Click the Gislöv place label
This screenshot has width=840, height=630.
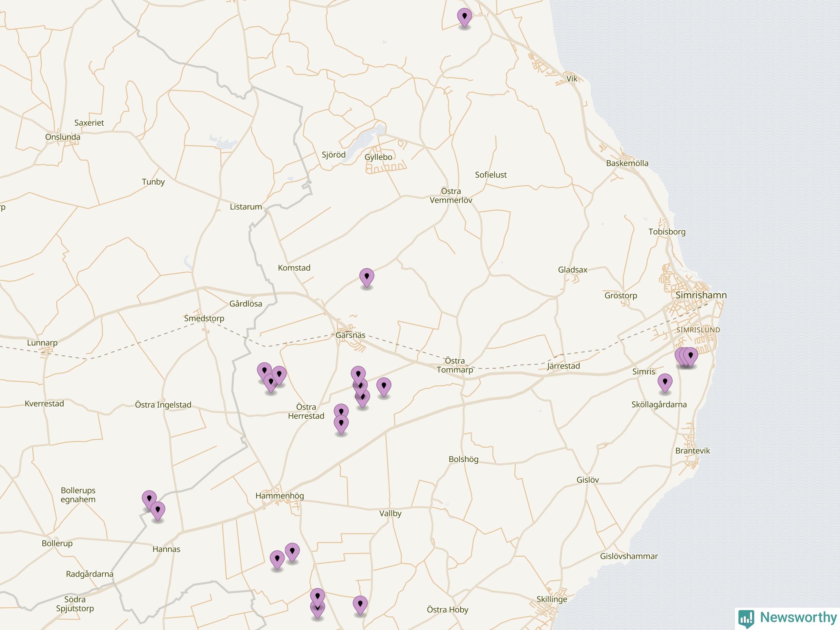(588, 480)
